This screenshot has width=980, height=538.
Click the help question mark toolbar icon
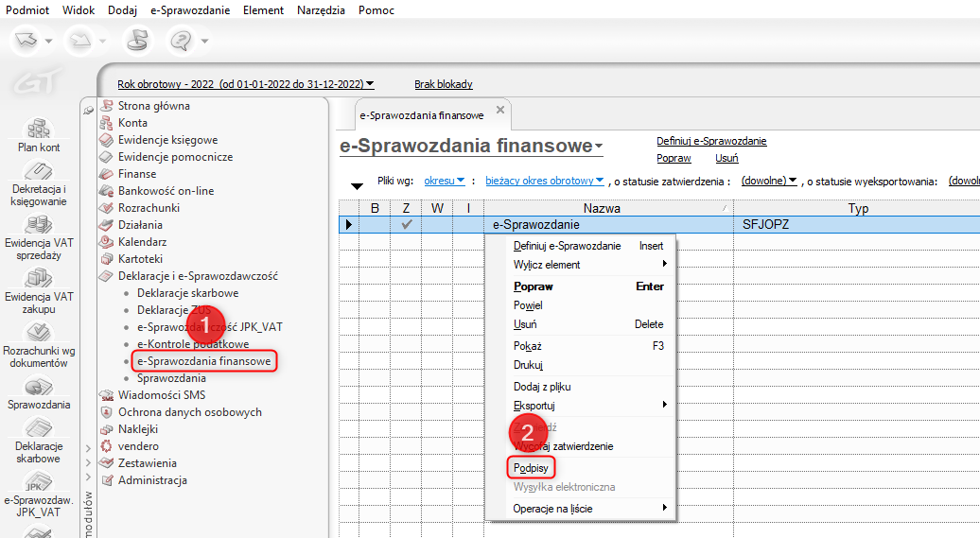[x=179, y=41]
